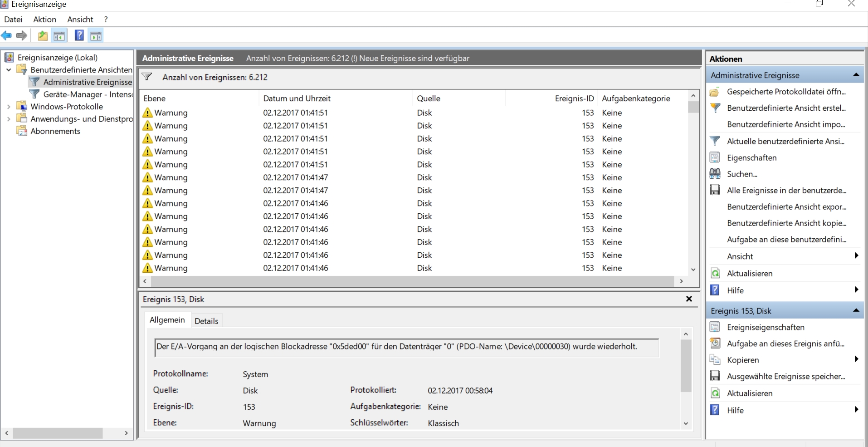Click tree pane horizontal scroll right arrow
Image resolution: width=868 pixels, height=447 pixels.
126,433
